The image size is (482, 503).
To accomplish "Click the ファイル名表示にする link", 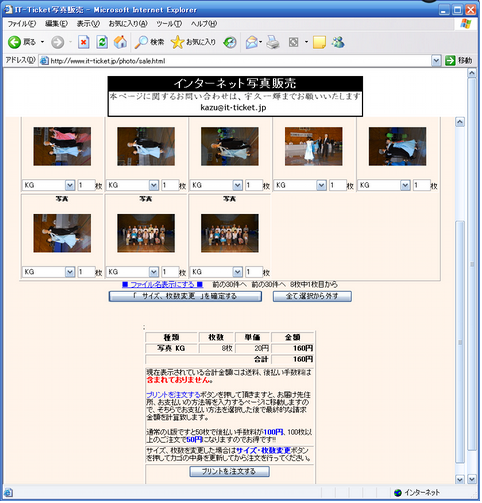I will (162, 285).
